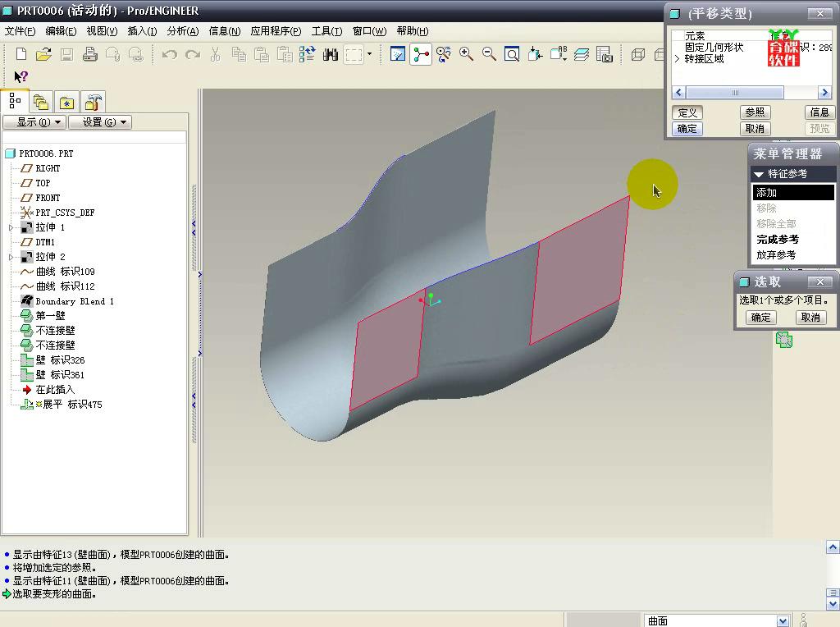Viewport: 840px width, 627px height.
Task: Click the saved view list icon
Action: (558, 54)
